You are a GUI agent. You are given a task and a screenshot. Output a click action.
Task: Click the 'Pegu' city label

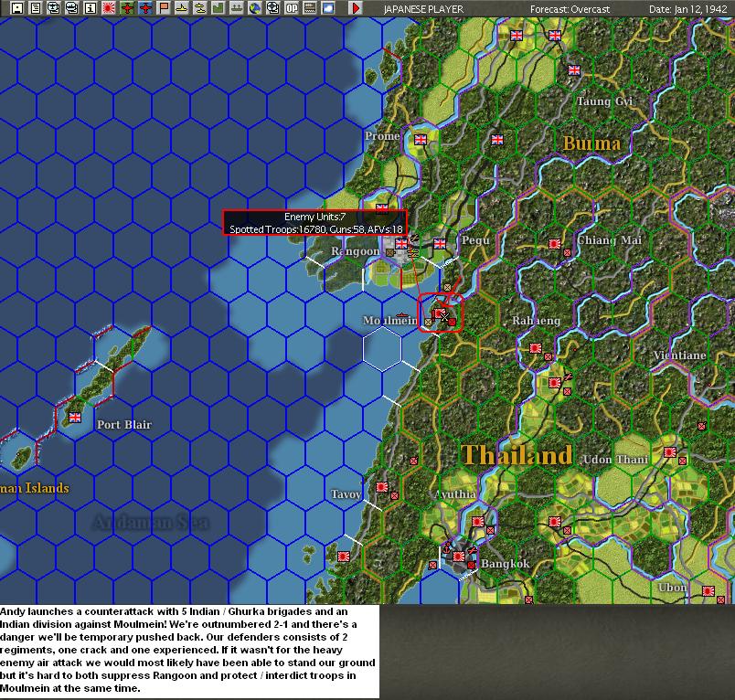coord(475,240)
